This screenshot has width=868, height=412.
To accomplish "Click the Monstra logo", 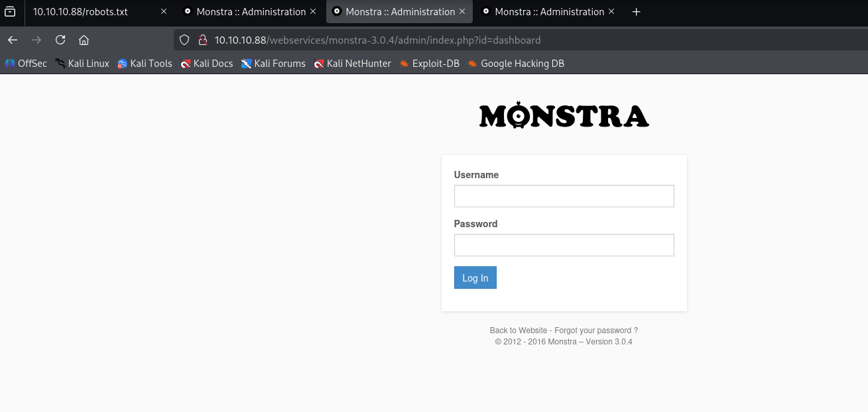I will 564,115.
